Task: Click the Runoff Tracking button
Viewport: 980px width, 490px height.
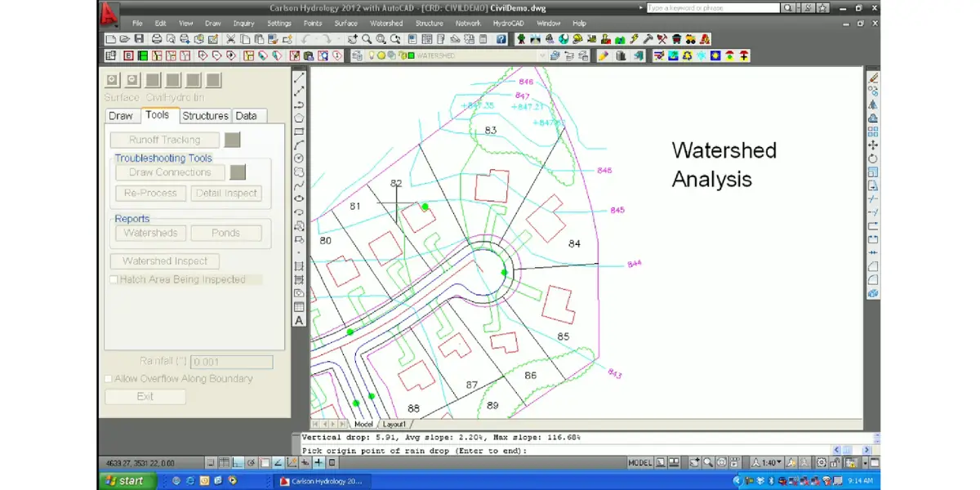Action: [164, 140]
